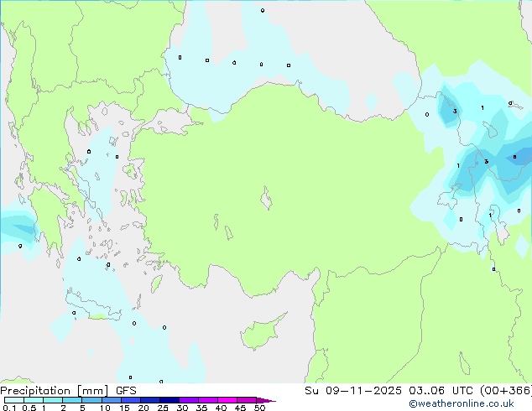Select the legend swatch between 40 and 45

227,400
